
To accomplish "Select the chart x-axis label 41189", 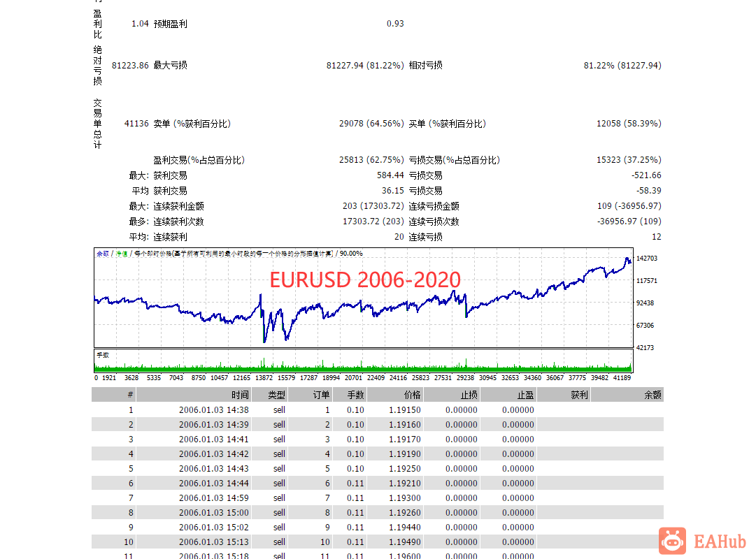I will tap(622, 378).
